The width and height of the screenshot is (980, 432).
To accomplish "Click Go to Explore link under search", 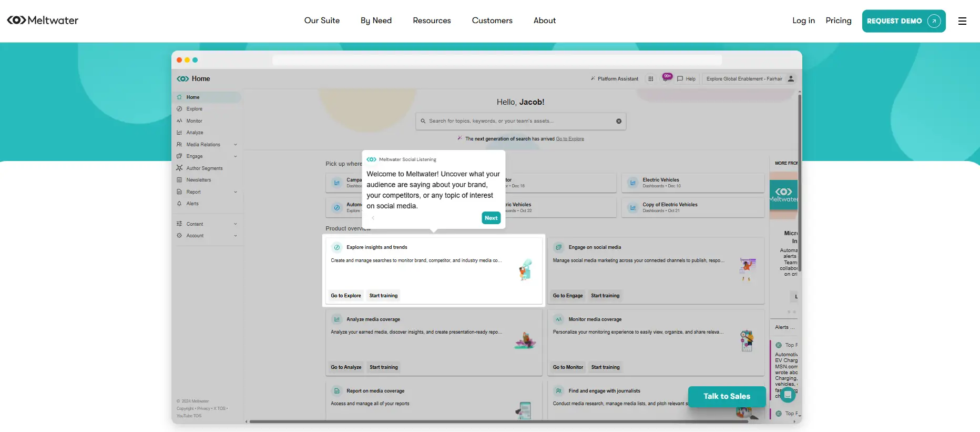I will pos(570,139).
